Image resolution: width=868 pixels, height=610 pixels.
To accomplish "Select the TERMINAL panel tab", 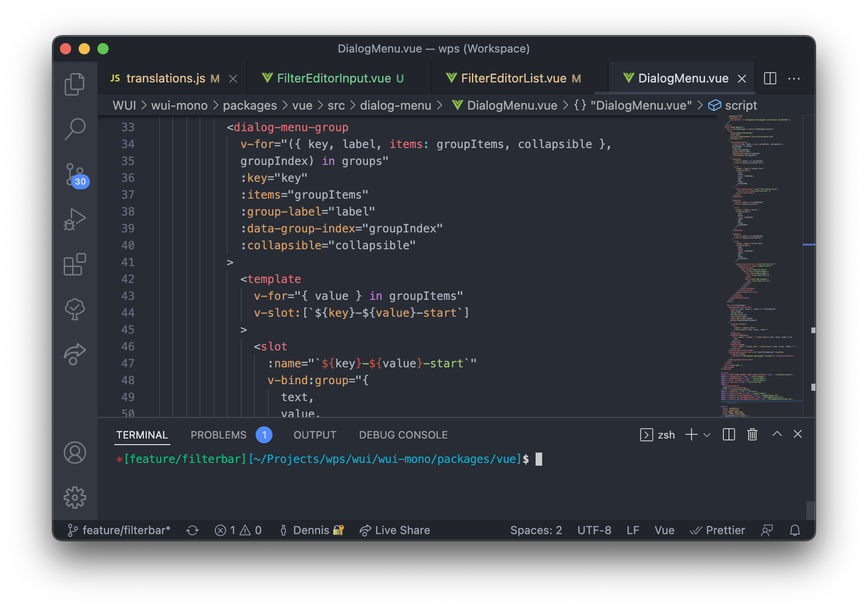I will (142, 435).
